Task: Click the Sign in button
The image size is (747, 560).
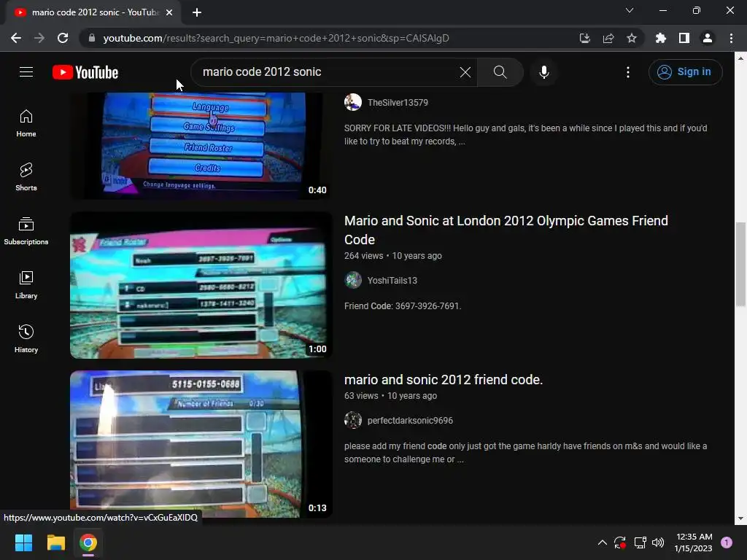Action: (x=685, y=72)
